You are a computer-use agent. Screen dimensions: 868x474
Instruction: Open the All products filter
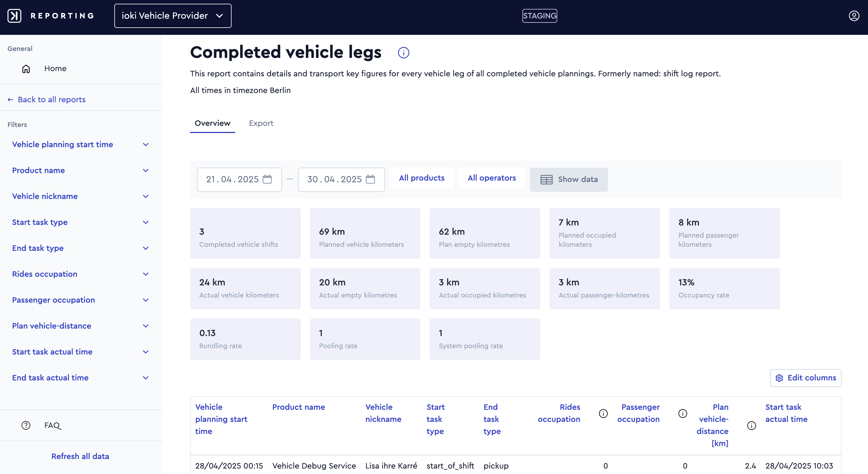click(422, 178)
